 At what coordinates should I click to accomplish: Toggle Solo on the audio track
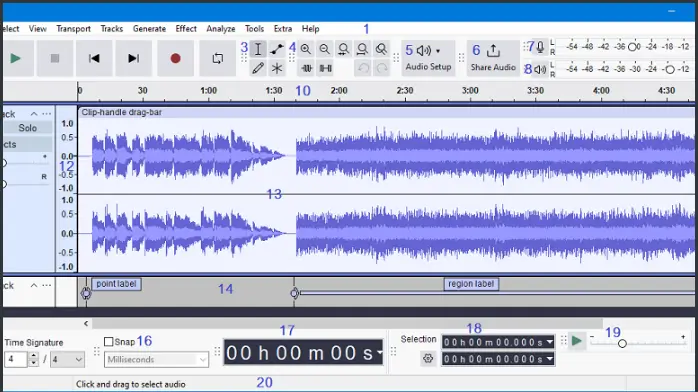[28, 128]
